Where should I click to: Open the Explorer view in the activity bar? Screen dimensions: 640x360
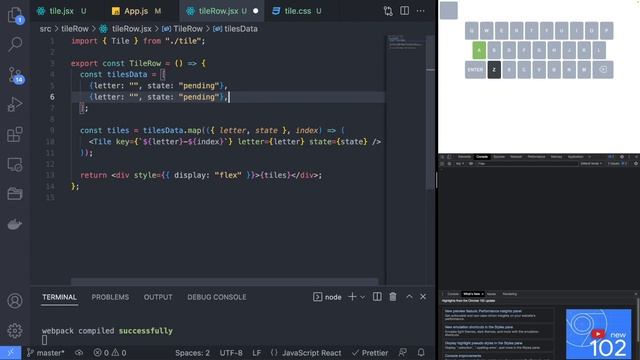(15, 15)
